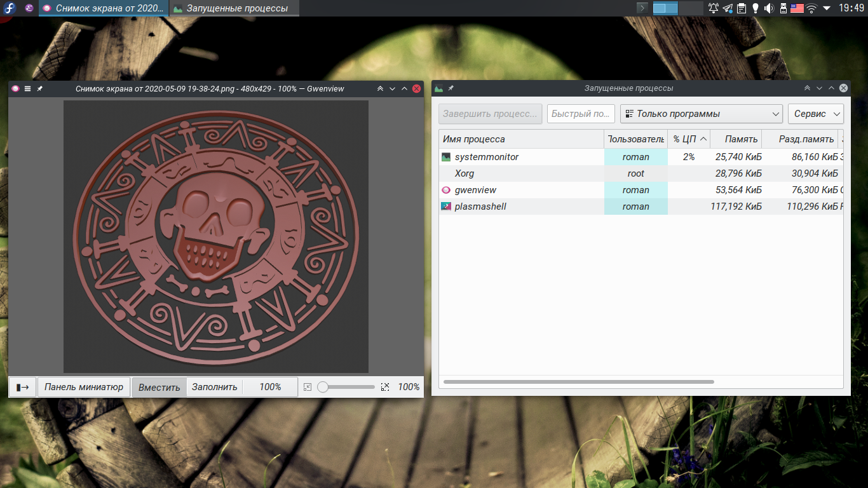Click the 100% zoom value in Gwenview corner
The image size is (868, 488).
pos(409,387)
